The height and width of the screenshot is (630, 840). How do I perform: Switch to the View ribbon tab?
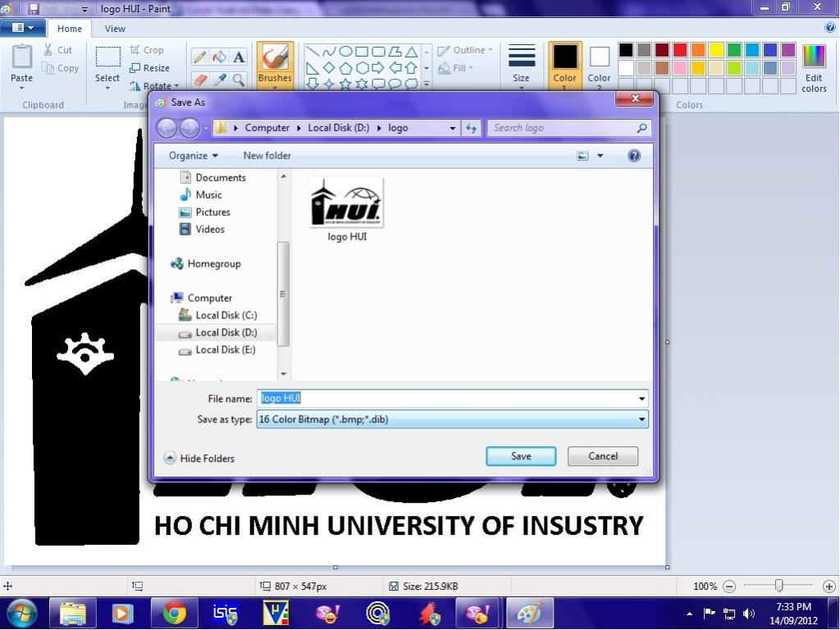click(115, 29)
